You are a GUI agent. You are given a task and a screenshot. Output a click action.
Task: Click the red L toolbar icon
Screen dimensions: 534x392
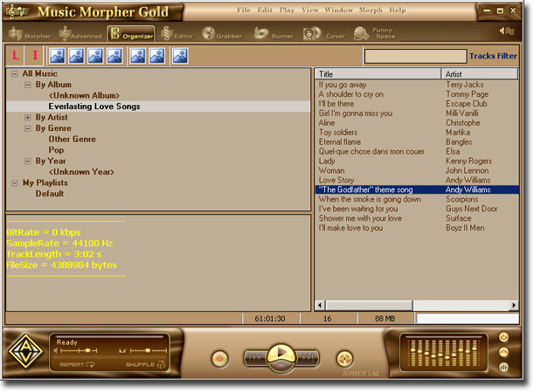(x=16, y=56)
